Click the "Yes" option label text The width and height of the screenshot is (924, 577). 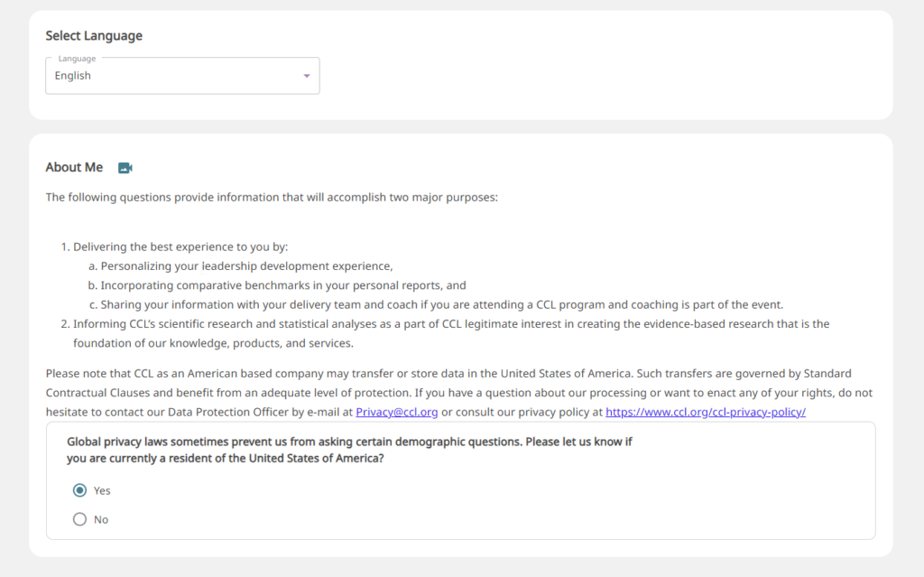[x=102, y=491]
